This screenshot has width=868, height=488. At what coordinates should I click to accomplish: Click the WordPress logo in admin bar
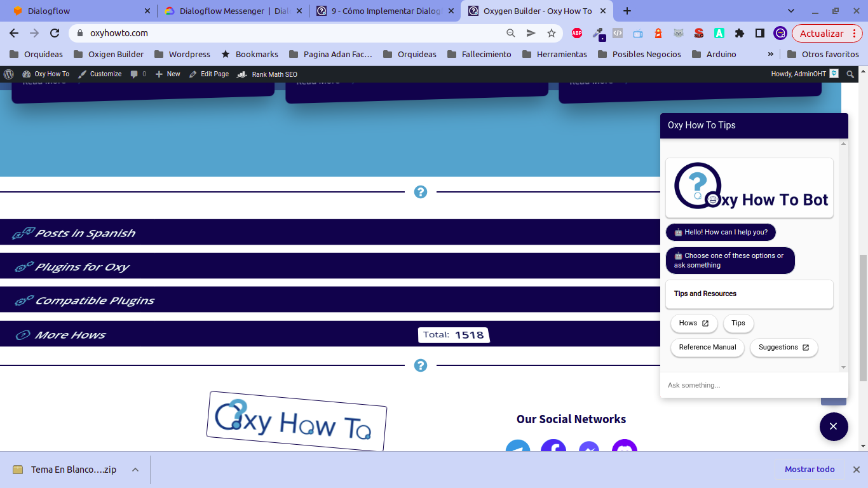[8, 74]
